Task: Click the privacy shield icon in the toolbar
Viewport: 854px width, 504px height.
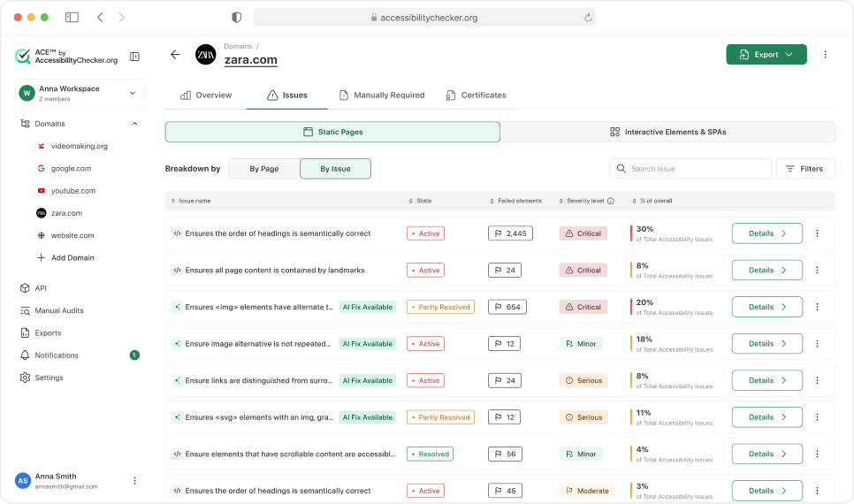Action: (x=236, y=18)
